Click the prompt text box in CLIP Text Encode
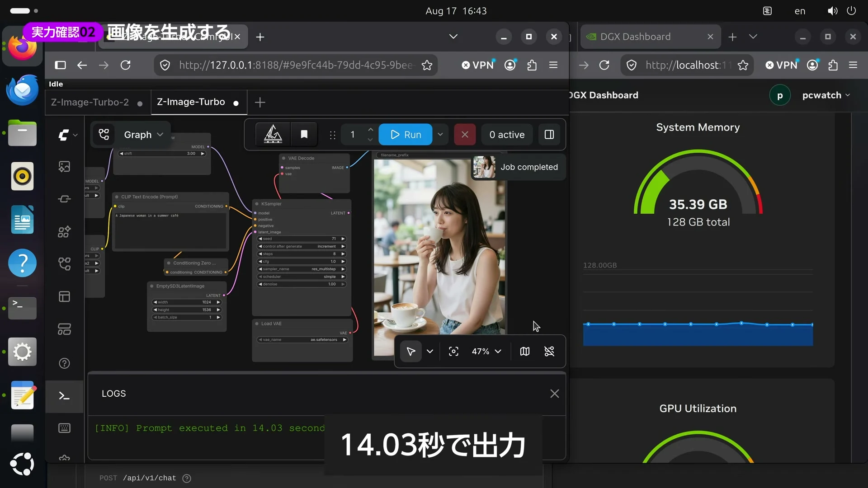 171,230
